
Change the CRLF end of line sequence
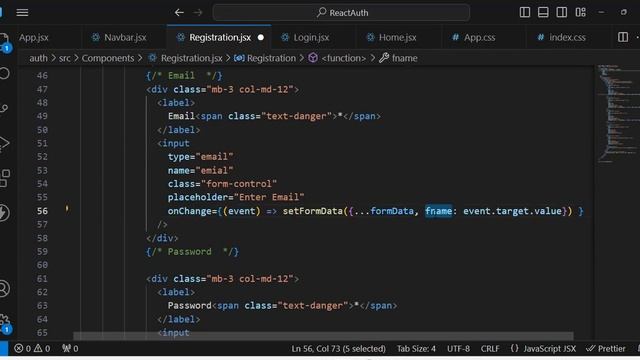(490, 349)
